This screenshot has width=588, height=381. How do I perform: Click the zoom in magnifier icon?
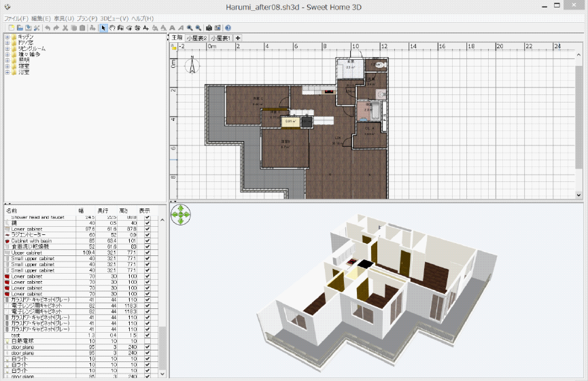[190, 28]
